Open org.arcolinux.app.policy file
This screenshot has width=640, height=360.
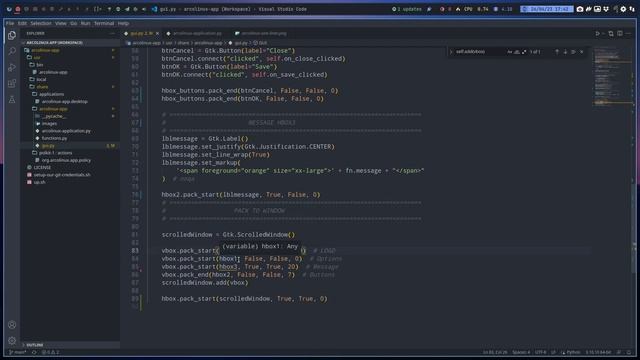pos(66,160)
